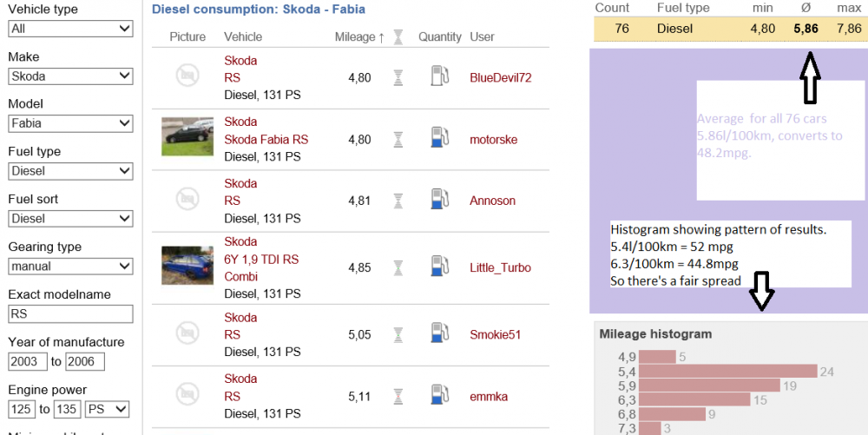Click mileage value 5,11
868x435 pixels.
pyautogui.click(x=359, y=396)
